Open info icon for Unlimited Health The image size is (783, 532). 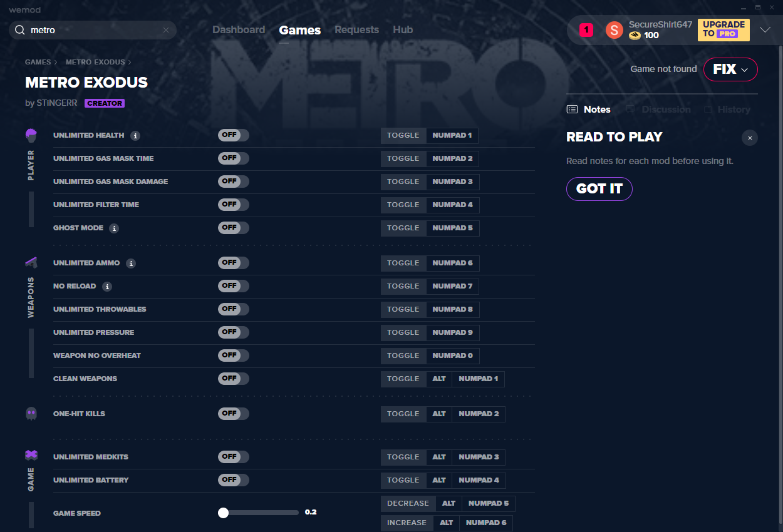(135, 136)
